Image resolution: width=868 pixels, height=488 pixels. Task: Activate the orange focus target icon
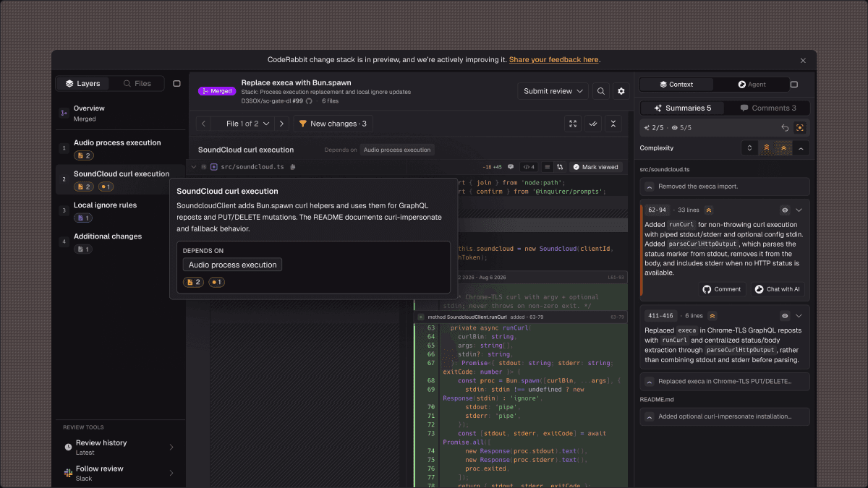pyautogui.click(x=799, y=127)
